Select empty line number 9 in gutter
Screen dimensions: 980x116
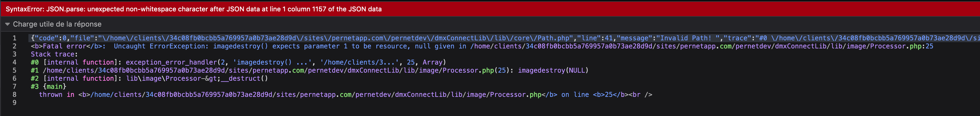coord(14,102)
